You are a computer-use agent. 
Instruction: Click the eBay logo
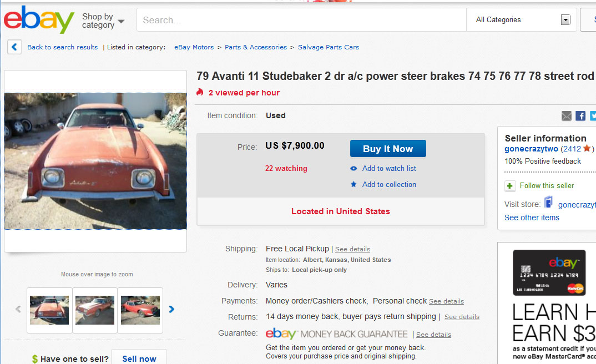(39, 19)
